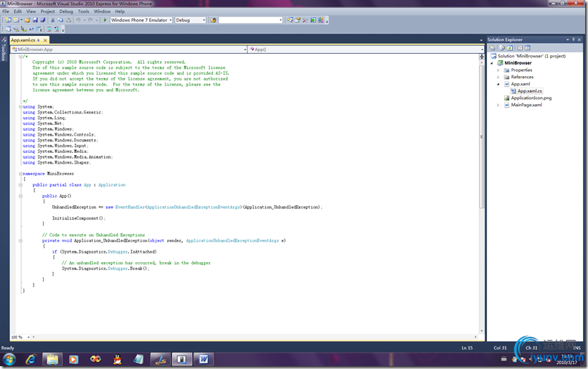Open New Item dropdown arrow in toolbar
The width and height of the screenshot is (588, 369).
22,20
